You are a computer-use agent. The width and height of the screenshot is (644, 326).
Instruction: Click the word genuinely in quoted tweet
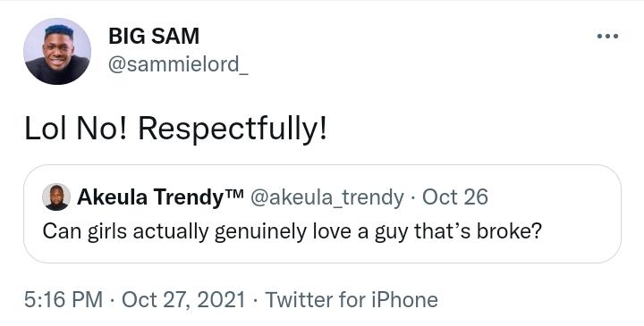tap(260, 233)
